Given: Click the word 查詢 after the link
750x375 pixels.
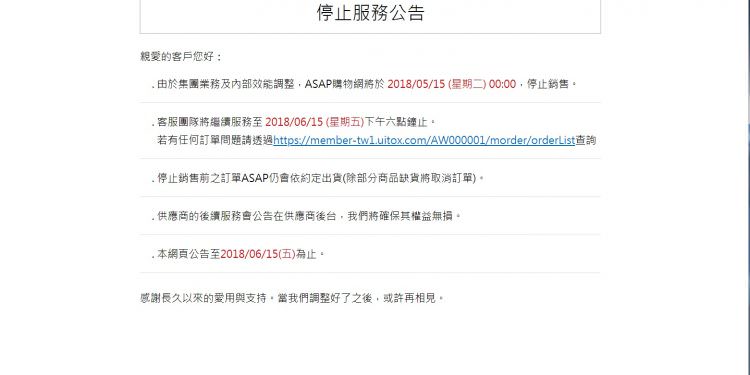Looking at the screenshot, I should pos(585,140).
